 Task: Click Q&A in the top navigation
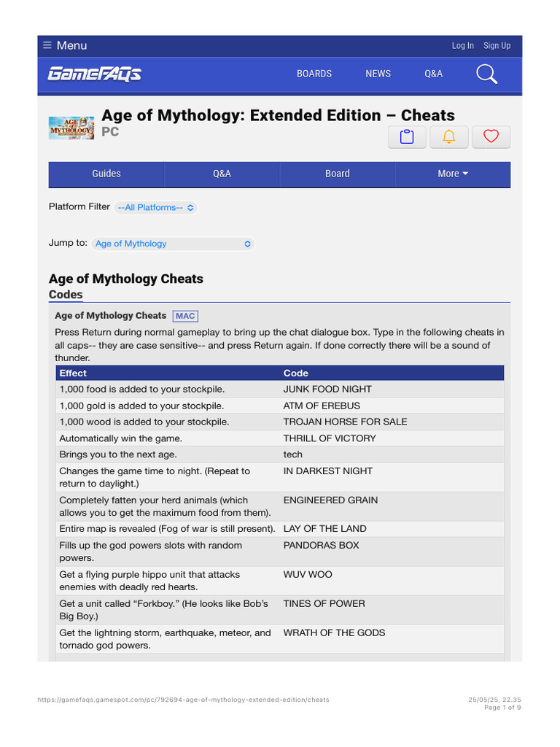tap(433, 74)
